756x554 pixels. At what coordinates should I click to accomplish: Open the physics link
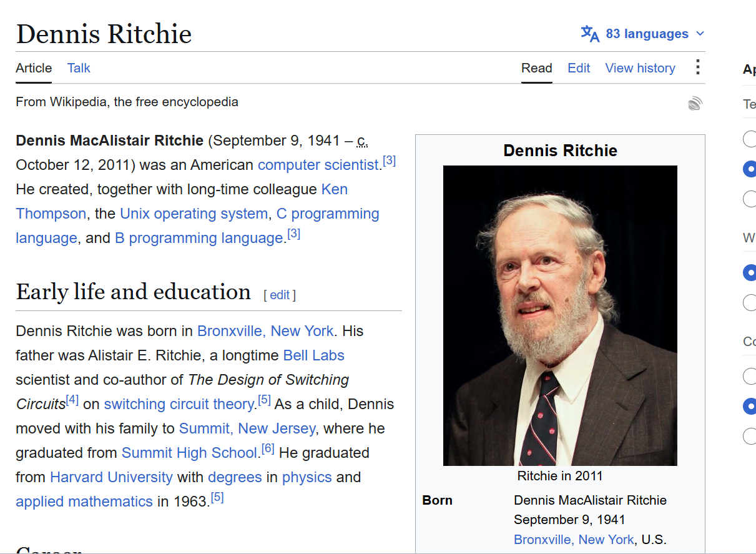click(307, 477)
